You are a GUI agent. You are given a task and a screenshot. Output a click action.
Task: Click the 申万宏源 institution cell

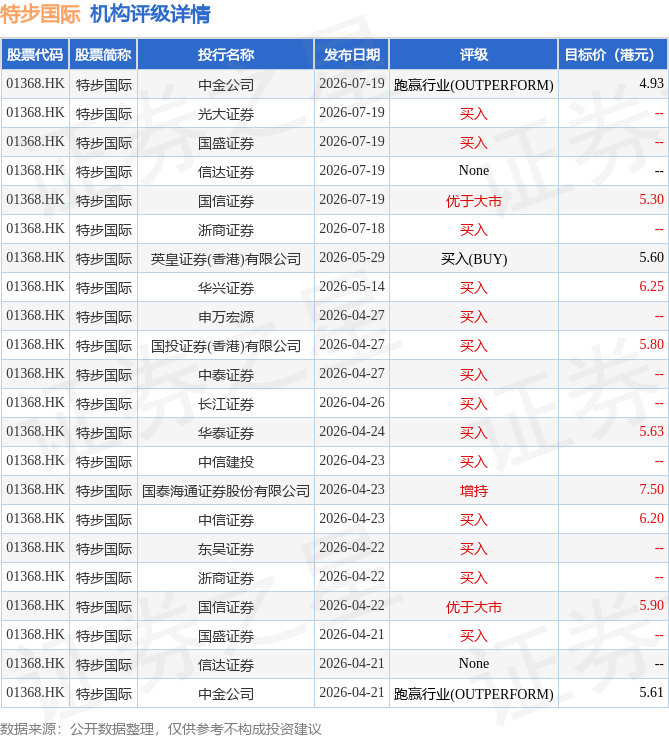[x=226, y=316]
